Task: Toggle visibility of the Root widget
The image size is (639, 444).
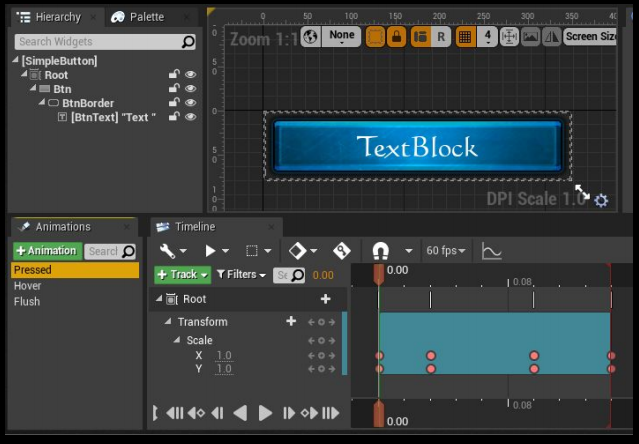Action: pyautogui.click(x=190, y=75)
